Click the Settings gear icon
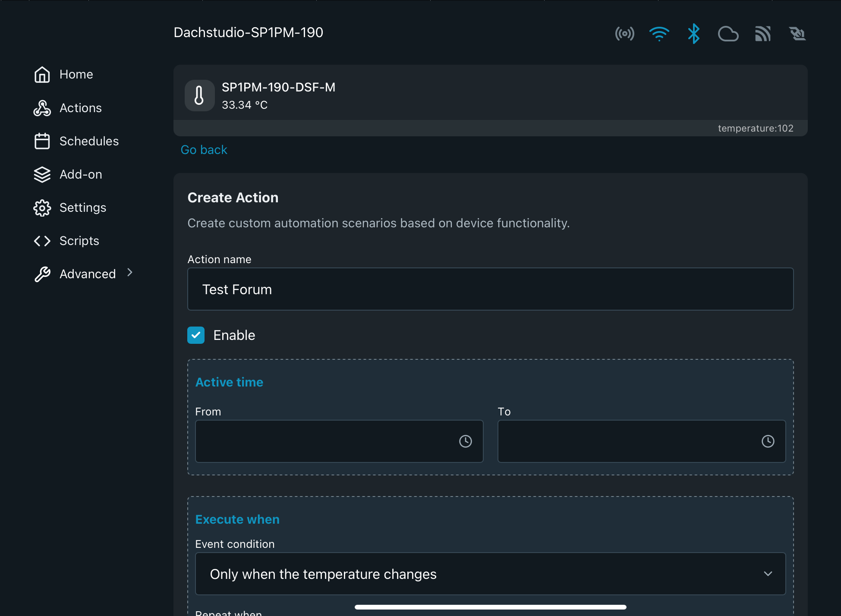 [x=42, y=207]
